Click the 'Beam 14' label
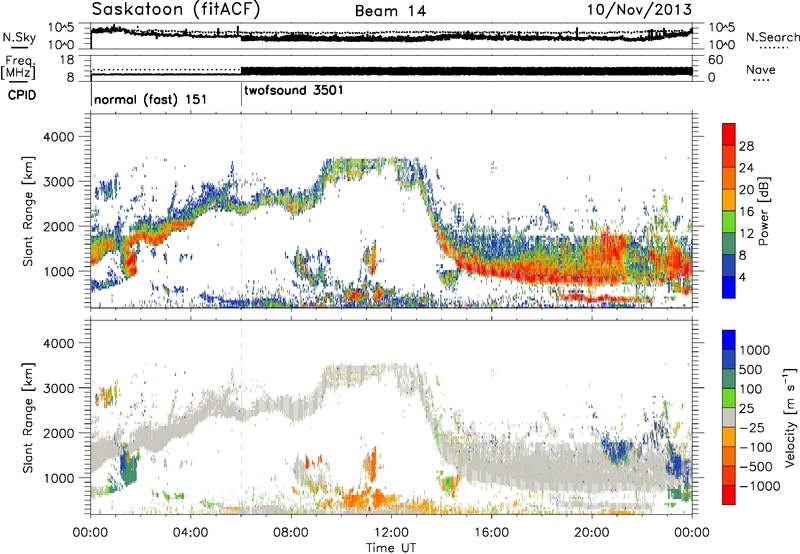Screen dimensions: 800x554 click(x=390, y=11)
